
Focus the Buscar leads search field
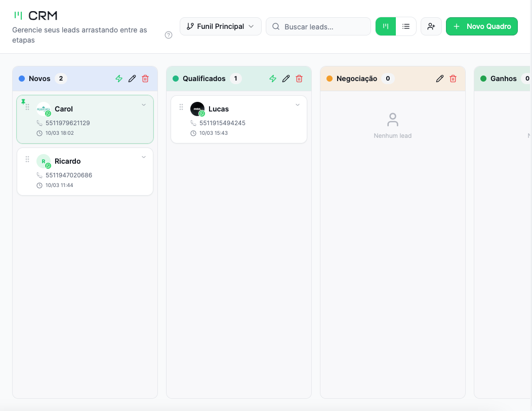(x=318, y=26)
